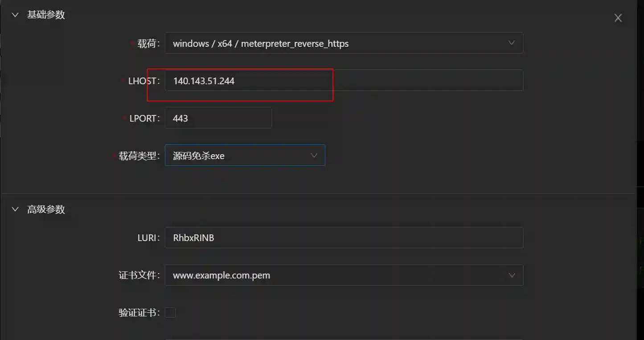Image resolution: width=644 pixels, height=340 pixels.
Task: Click the arrow icon in 载荷 selector
Action: (x=511, y=43)
